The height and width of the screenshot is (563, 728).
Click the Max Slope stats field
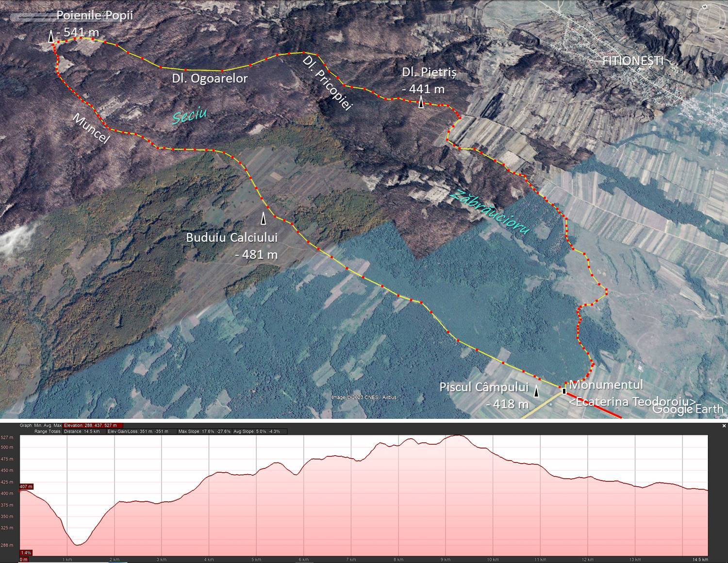pyautogui.click(x=204, y=431)
